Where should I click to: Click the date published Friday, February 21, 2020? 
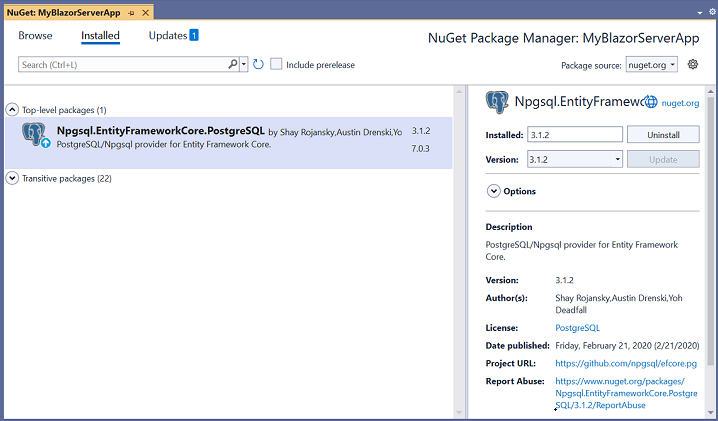(627, 345)
